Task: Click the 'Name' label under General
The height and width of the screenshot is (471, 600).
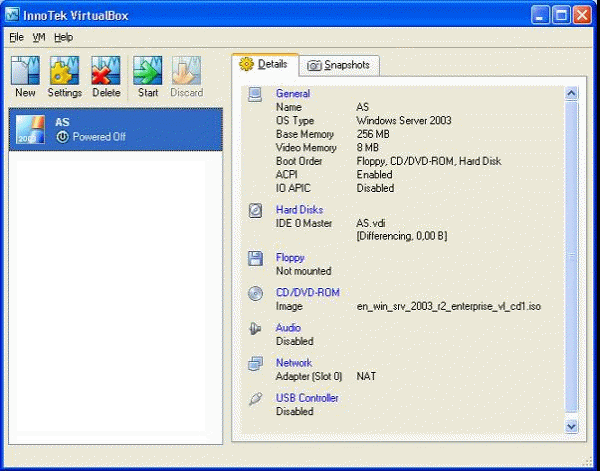Action: (x=289, y=107)
